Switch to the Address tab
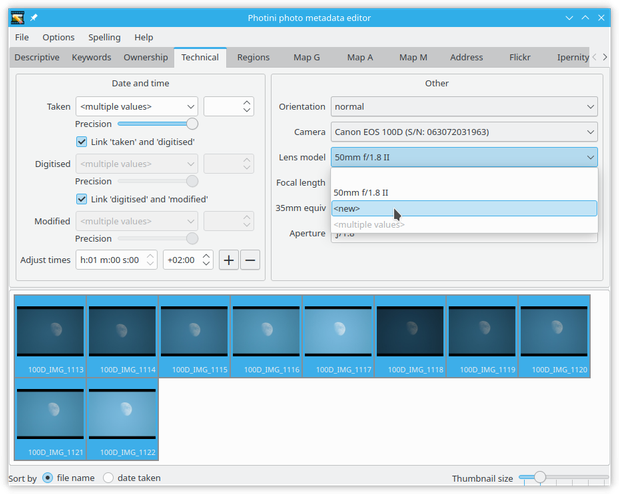The height and width of the screenshot is (494, 619). (466, 57)
